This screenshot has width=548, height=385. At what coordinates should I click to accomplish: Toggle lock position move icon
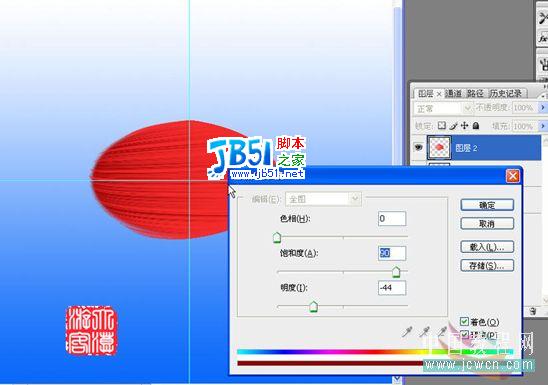(x=464, y=126)
